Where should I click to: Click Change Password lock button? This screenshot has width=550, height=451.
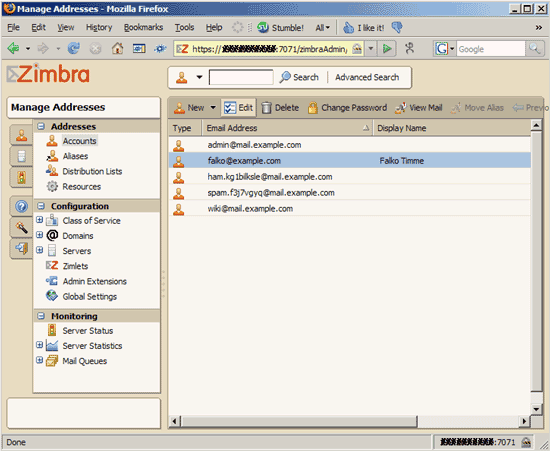pos(347,108)
